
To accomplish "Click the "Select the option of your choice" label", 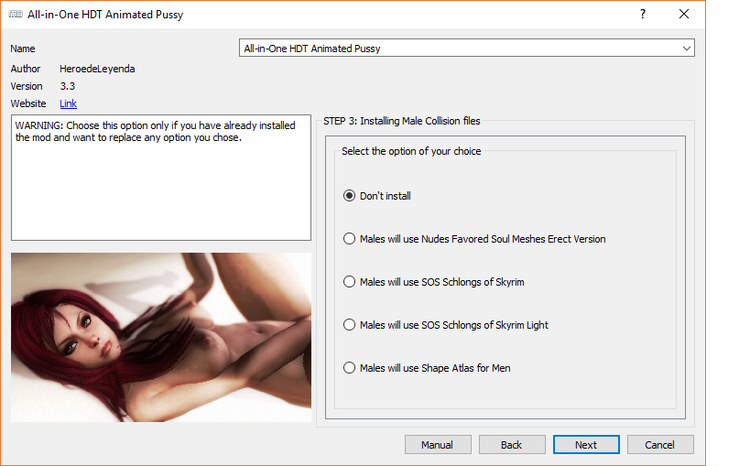I will pos(411,151).
